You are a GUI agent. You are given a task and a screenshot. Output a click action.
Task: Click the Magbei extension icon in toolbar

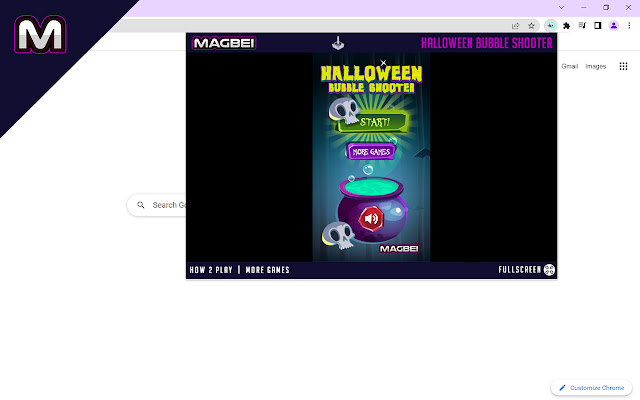(551, 26)
